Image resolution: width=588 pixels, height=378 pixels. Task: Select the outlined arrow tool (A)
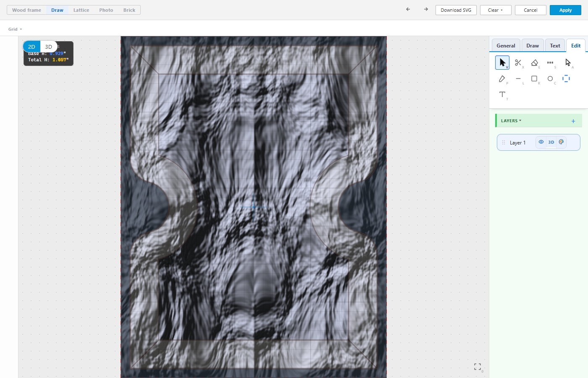pos(568,63)
